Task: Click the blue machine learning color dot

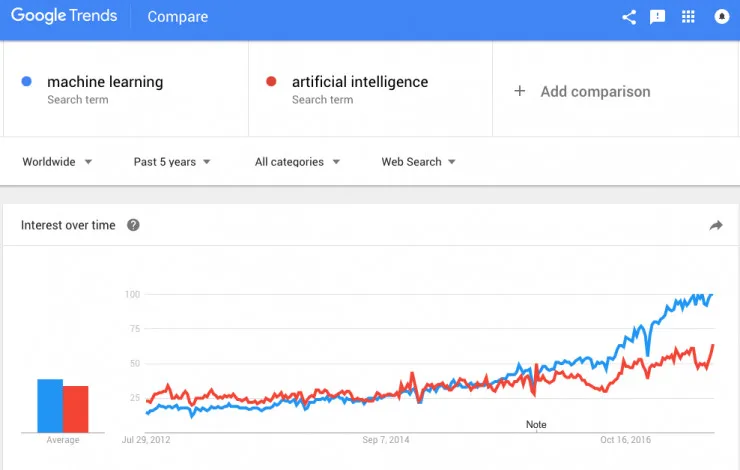Action: click(27, 82)
